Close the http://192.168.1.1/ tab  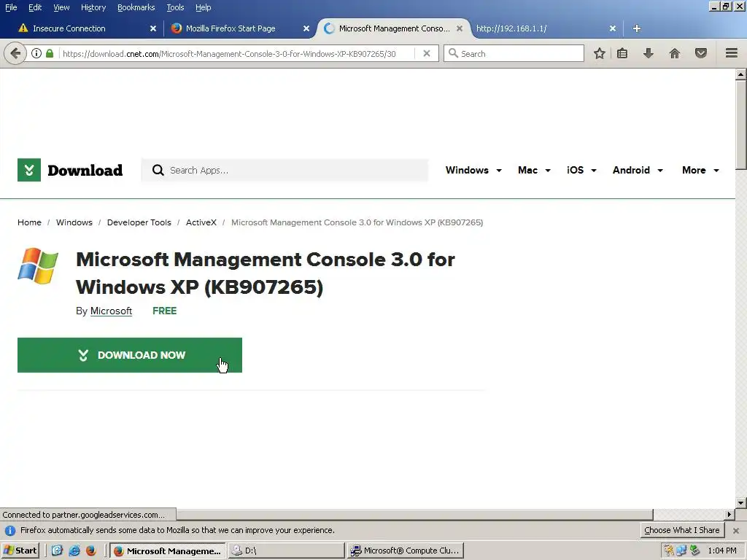tap(613, 28)
